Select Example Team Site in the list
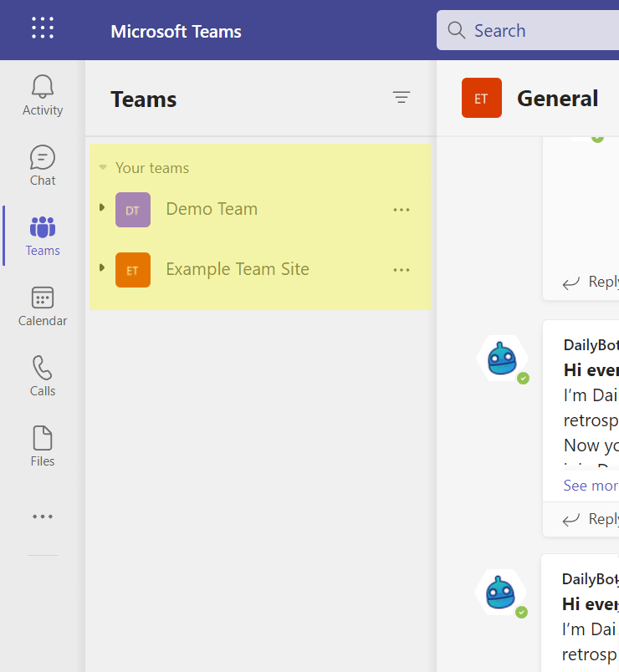Image resolution: width=619 pixels, height=672 pixels. [238, 269]
